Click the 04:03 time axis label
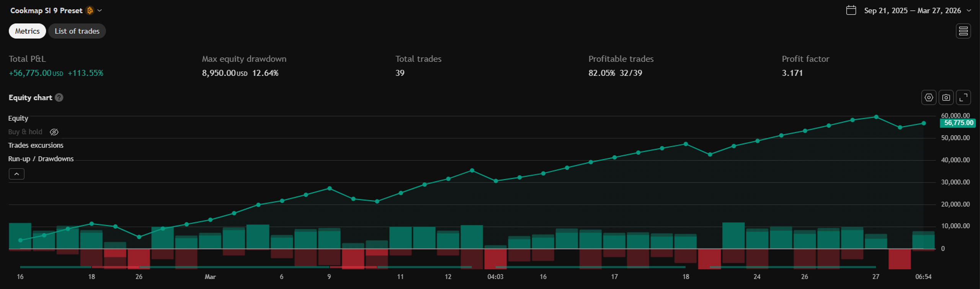 [x=495, y=276]
